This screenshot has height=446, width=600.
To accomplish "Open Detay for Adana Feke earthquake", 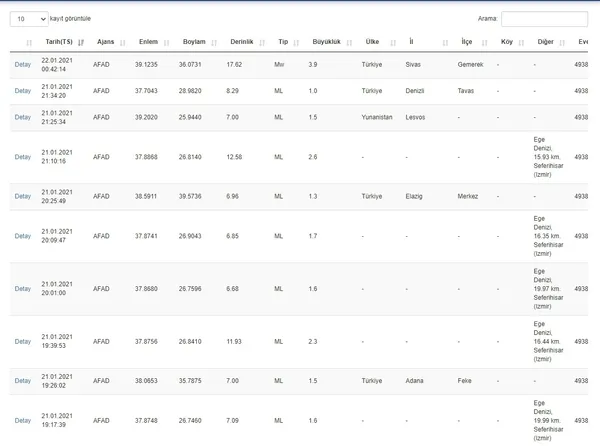I will pyautogui.click(x=23, y=381).
